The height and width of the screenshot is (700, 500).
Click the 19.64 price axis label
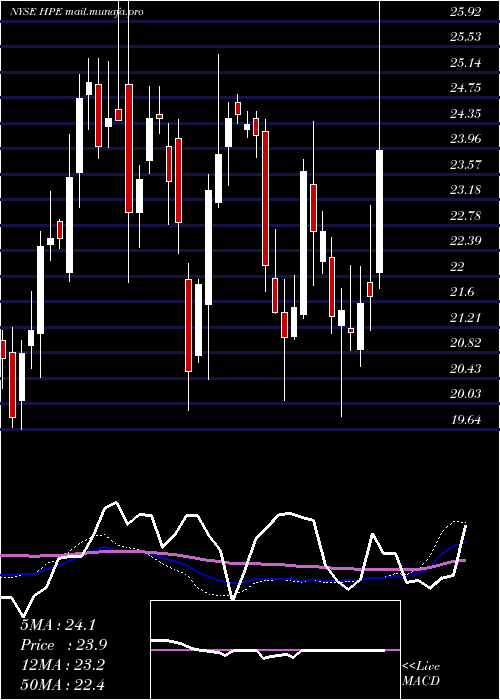(x=466, y=420)
